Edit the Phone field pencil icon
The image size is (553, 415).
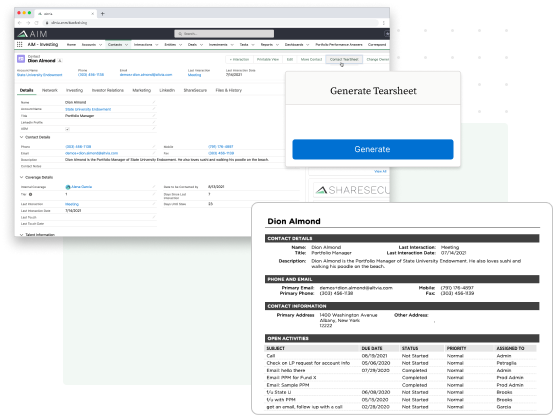click(x=154, y=146)
